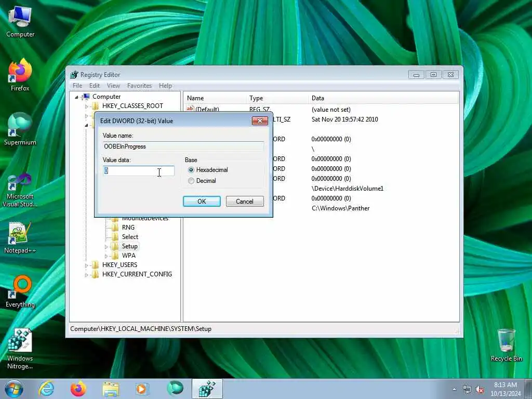The image size is (532, 399).
Task: Click the Sat Nov 20 19:57:42 2010 value
Action: [345, 119]
